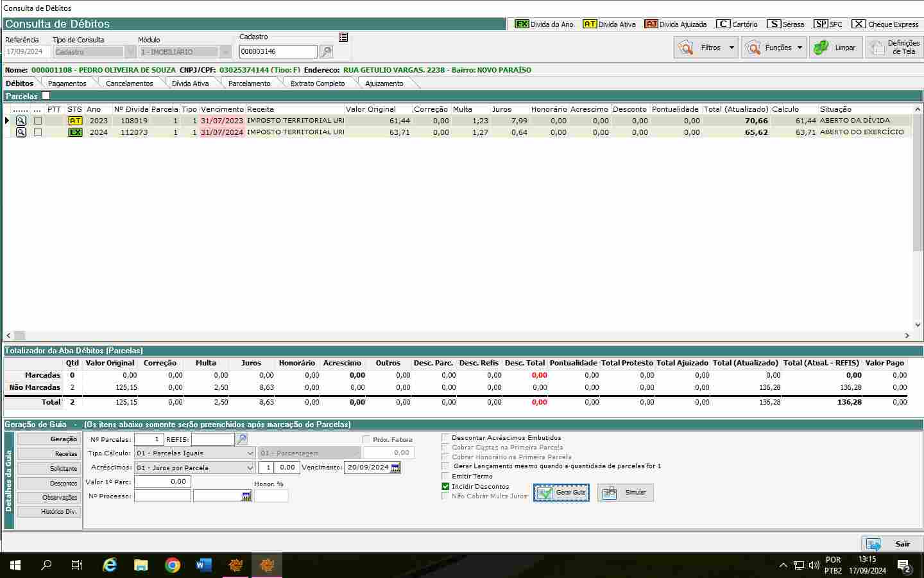The width and height of the screenshot is (924, 578).
Task: Open the Vencimento calendar picker icon
Action: click(x=395, y=468)
